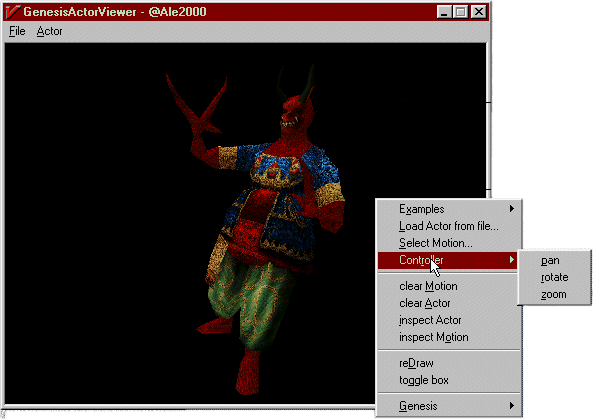Expand the Examples submenu arrow
593x419 pixels.
tap(512, 209)
